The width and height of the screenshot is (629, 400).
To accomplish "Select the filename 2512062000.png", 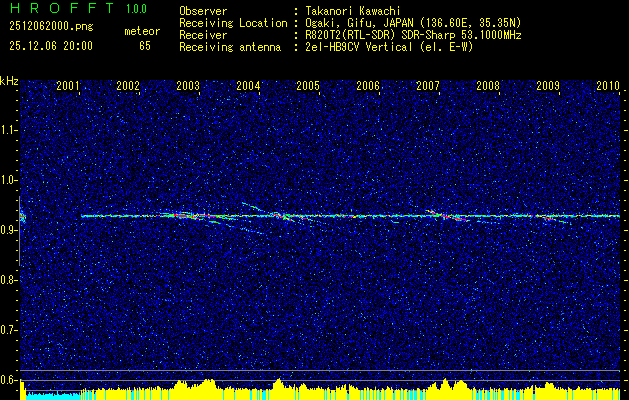I will pyautogui.click(x=51, y=27).
